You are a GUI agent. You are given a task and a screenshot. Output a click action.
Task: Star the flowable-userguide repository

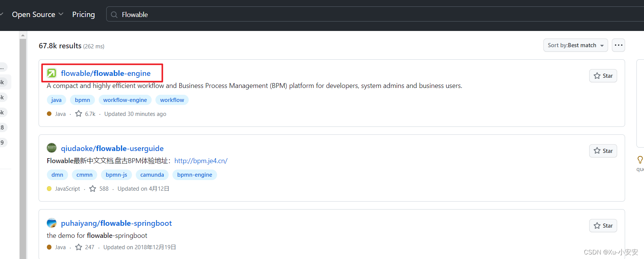pyautogui.click(x=603, y=151)
